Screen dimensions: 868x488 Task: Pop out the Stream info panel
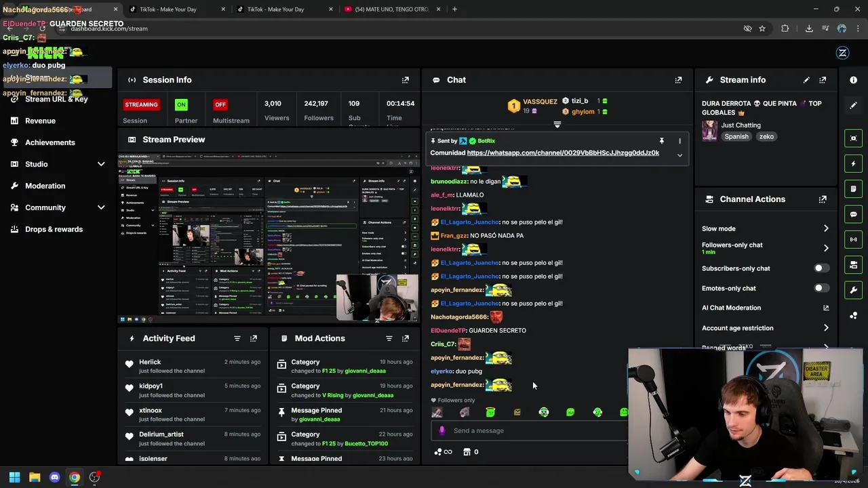point(823,80)
